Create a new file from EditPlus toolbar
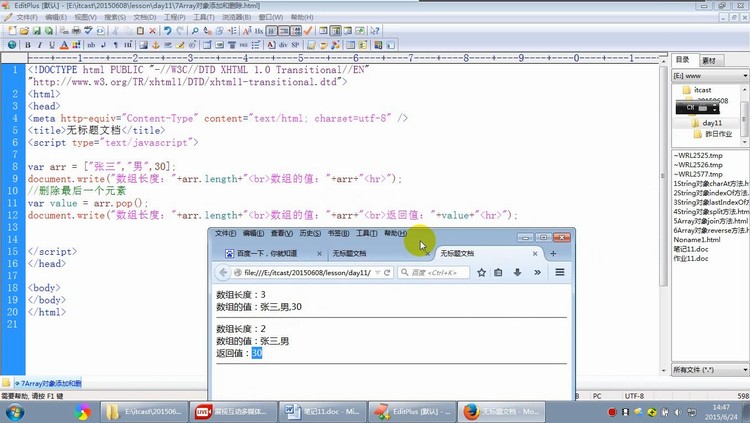Image resolution: width=750 pixels, height=423 pixels. (12, 31)
